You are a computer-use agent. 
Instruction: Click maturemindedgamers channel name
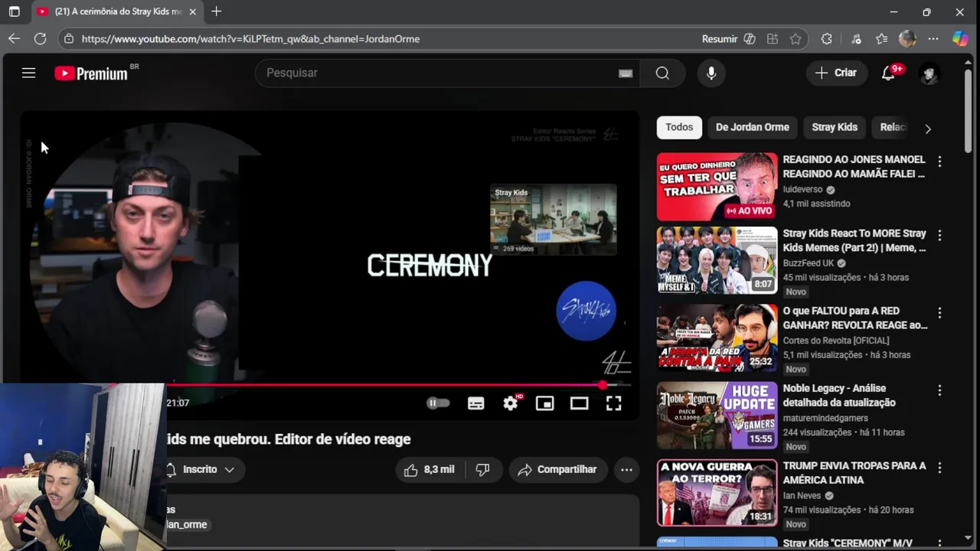click(825, 418)
